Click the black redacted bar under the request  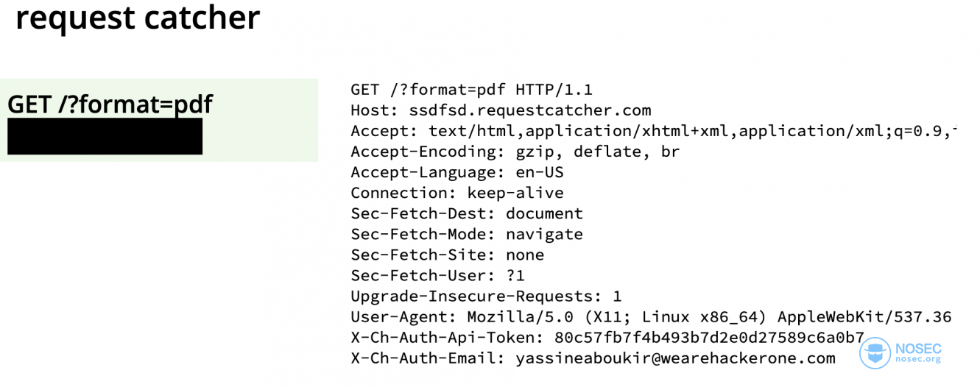[x=105, y=137]
